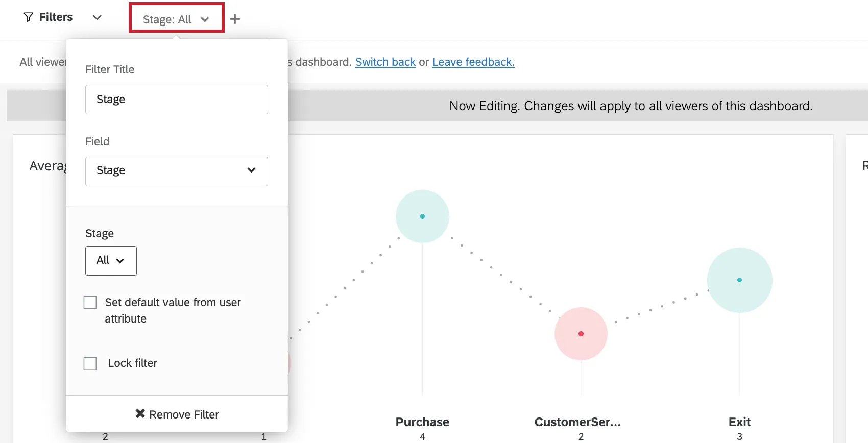Expand the Filters chevron arrow
This screenshot has height=443, width=868.
click(x=97, y=17)
